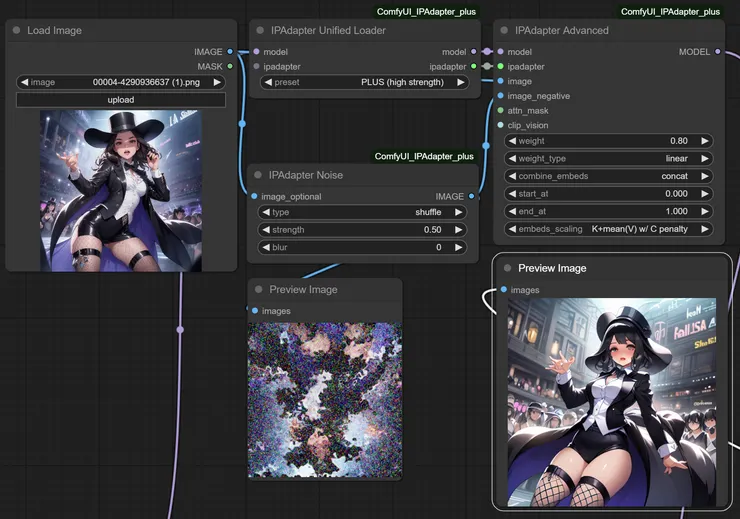Click the clip_vision input port
The height and width of the screenshot is (519, 740).
point(500,126)
